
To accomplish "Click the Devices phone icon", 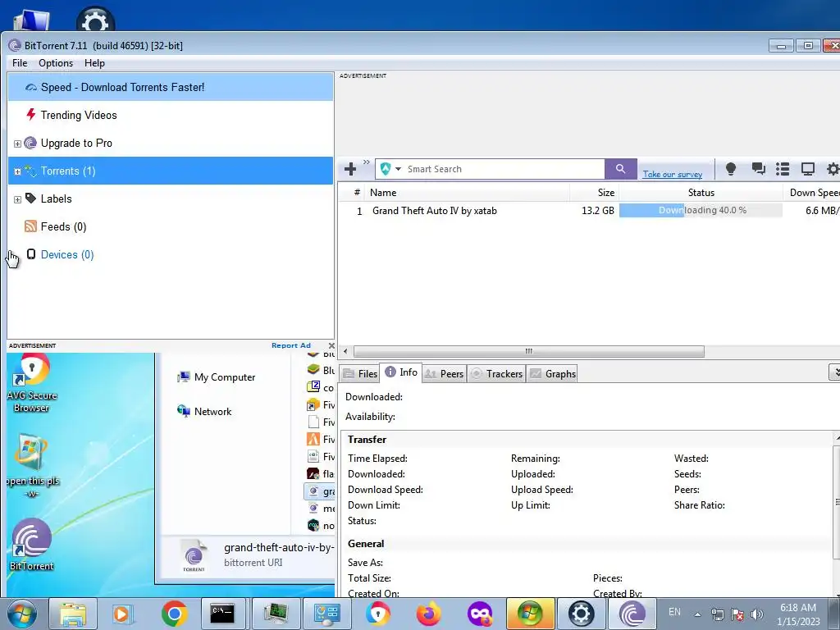I will click(31, 254).
